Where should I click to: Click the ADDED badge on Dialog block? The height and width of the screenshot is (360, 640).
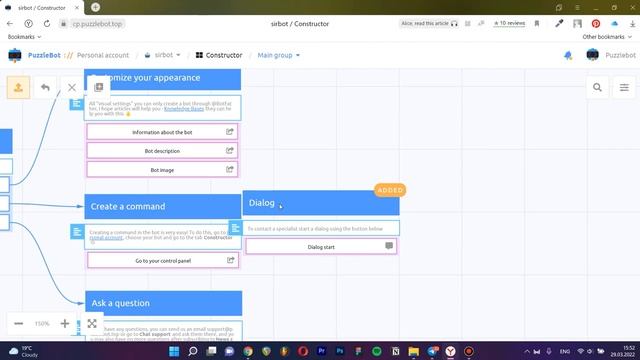pyautogui.click(x=390, y=190)
